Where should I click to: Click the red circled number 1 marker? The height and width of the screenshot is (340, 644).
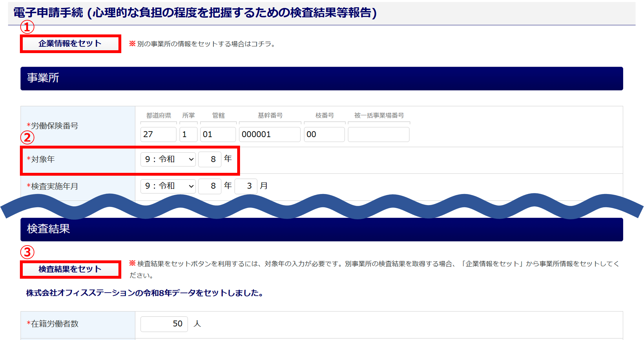(27, 27)
